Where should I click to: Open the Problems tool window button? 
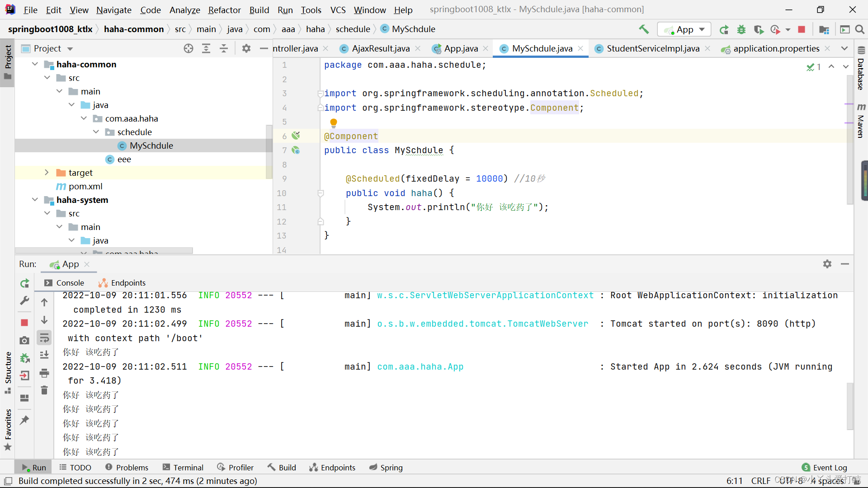point(127,467)
